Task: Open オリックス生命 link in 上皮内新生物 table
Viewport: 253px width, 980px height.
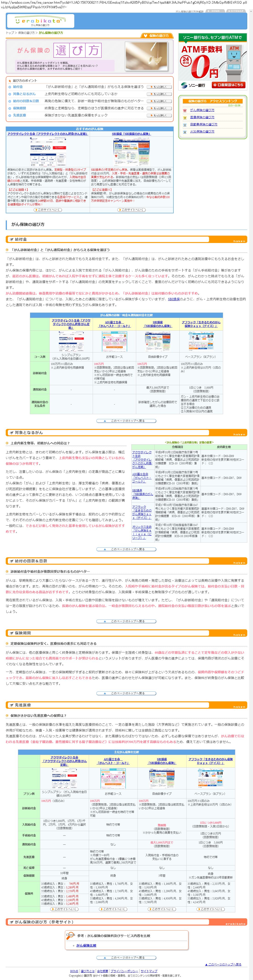Action: point(142,532)
